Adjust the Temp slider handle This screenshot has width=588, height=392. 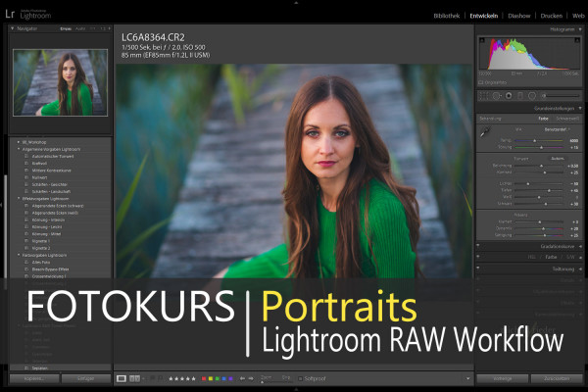pos(535,141)
